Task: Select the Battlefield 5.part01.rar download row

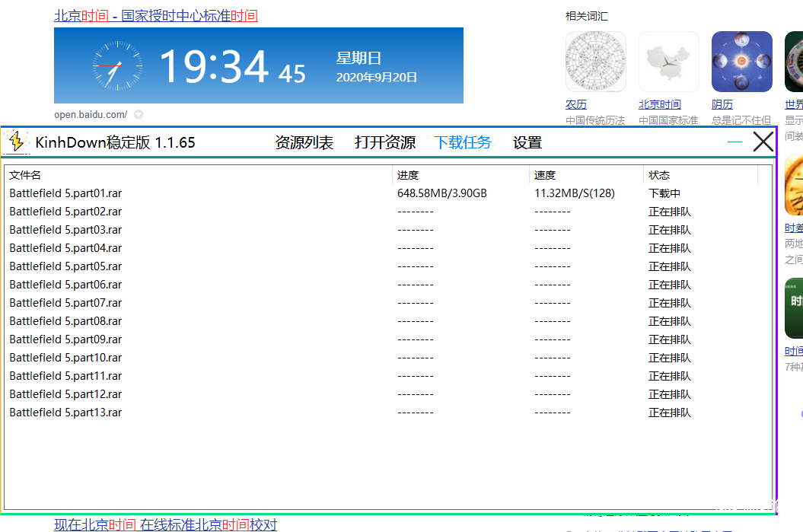Action: 65,193
